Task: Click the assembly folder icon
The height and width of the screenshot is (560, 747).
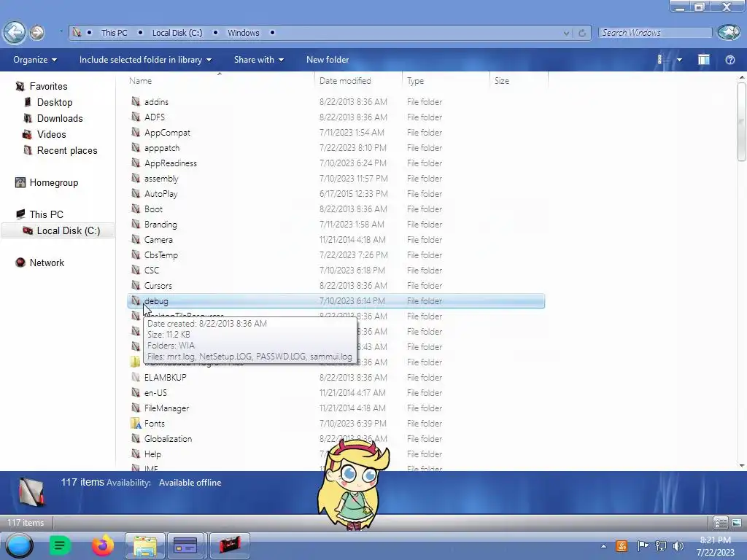Action: pos(136,178)
